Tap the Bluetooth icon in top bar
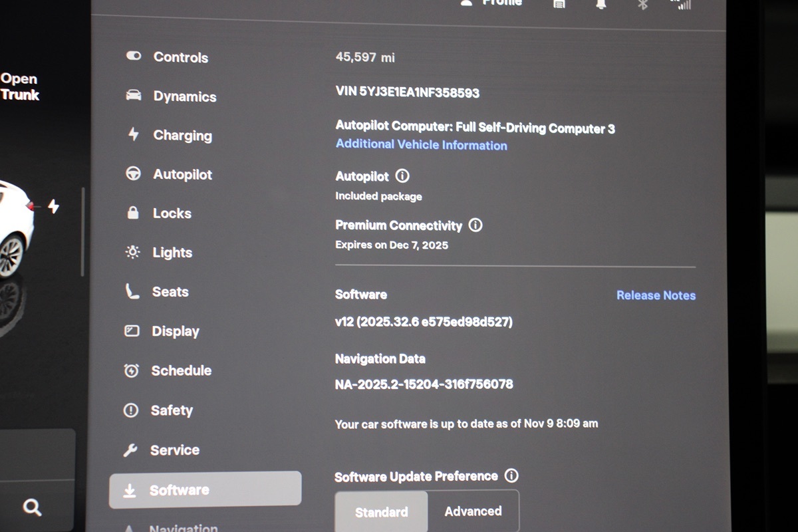The image size is (798, 532). click(642, 4)
